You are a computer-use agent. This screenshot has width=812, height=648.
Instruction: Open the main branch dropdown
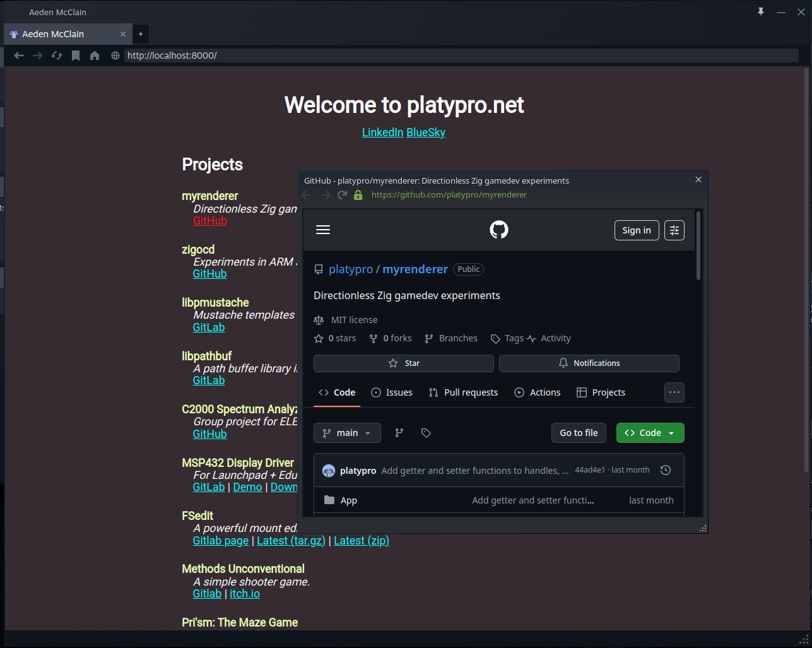pyautogui.click(x=347, y=433)
